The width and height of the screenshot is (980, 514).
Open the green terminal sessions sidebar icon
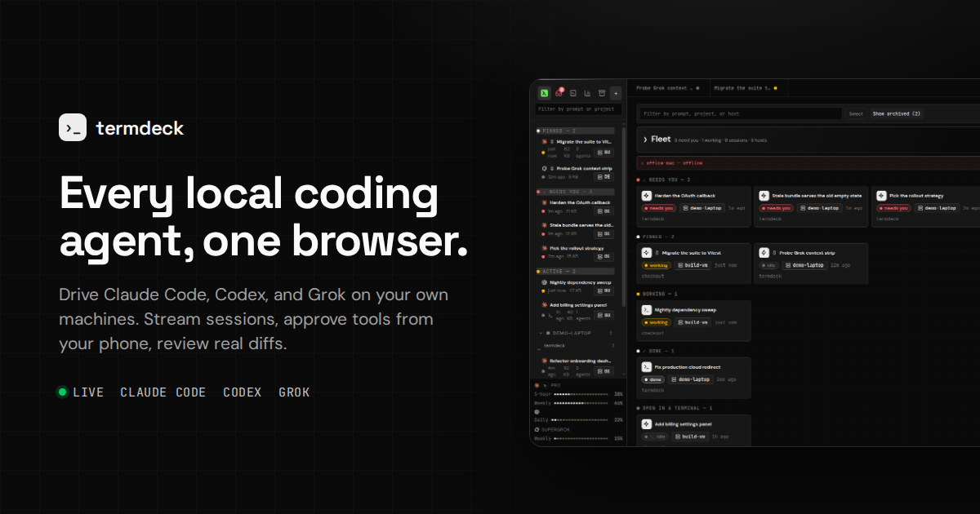(545, 93)
